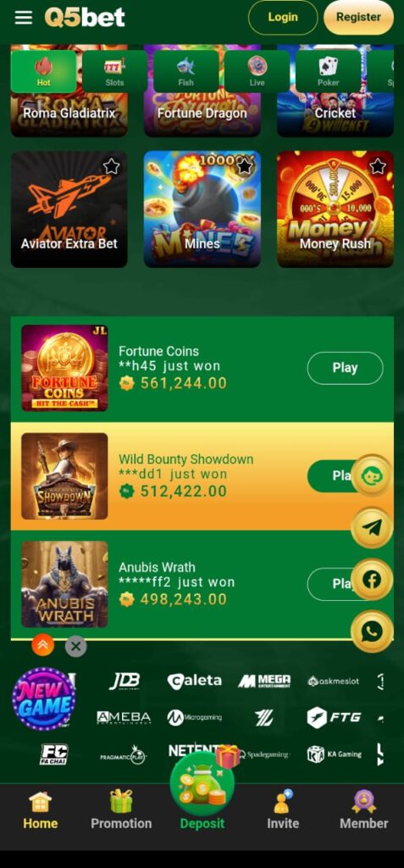Contact via WhatsApp floating icon
Screen dimensions: 404x868
pos(372,631)
